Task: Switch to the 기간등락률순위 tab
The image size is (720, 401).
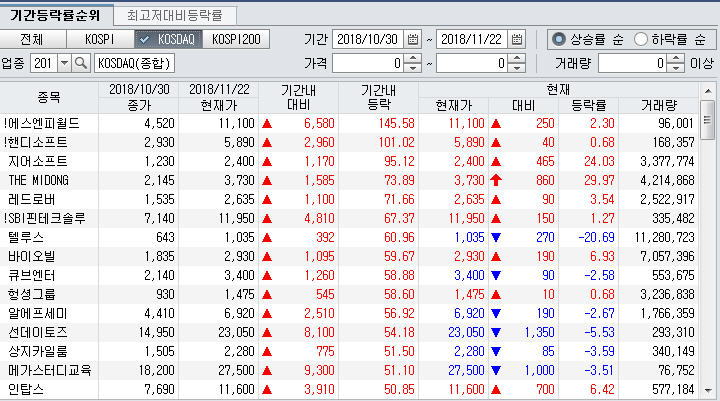Action: [54, 16]
